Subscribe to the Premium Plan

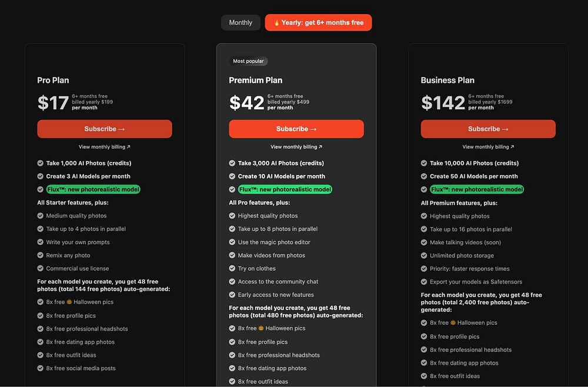click(x=296, y=129)
